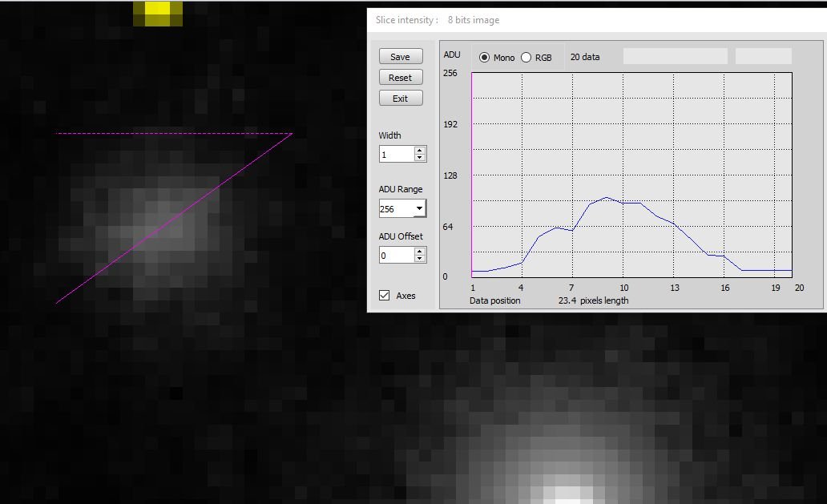Decrease Width with the down arrow
This screenshot has width=827, height=504.
click(x=420, y=158)
